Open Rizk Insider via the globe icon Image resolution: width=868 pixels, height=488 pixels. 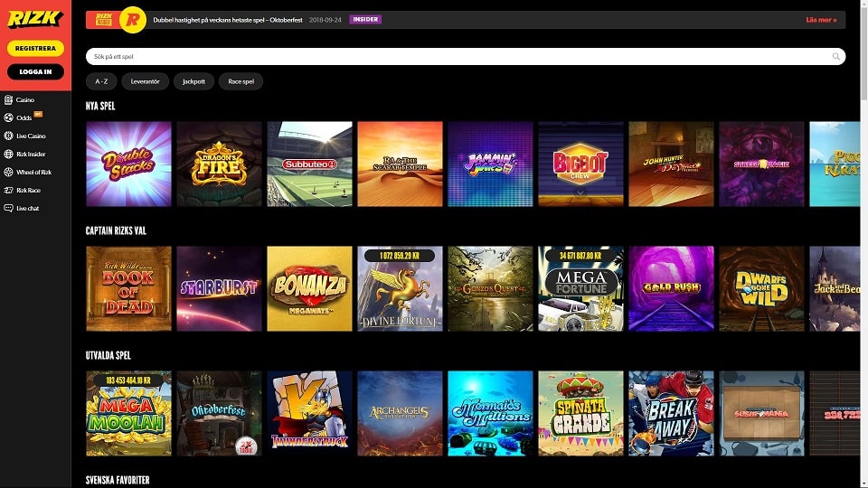coord(8,154)
